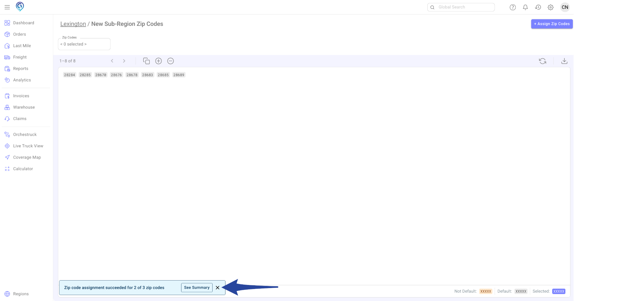The width and height of the screenshot is (644, 301).
Task: Navigate to Coverage Map in sidebar
Action: 27,157
